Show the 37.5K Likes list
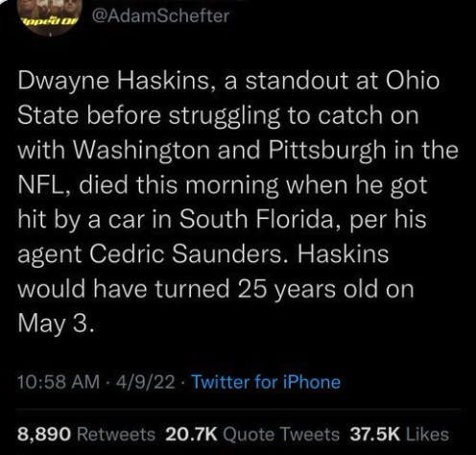Viewport: 476px width, 455px height. 399,434
